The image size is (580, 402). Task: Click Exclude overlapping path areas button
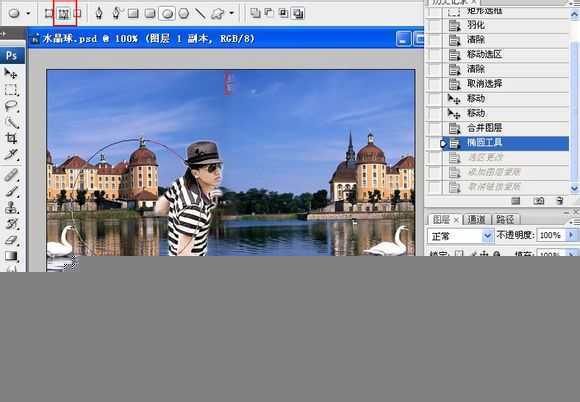click(x=298, y=13)
